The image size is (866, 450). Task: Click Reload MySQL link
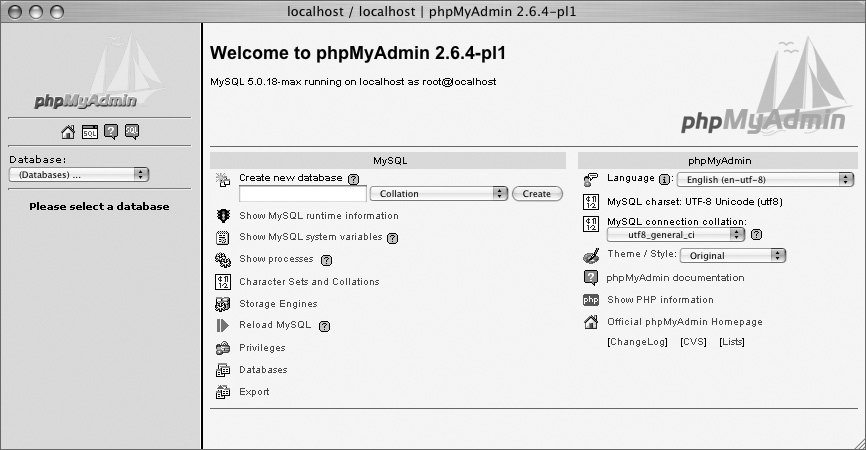pos(275,325)
